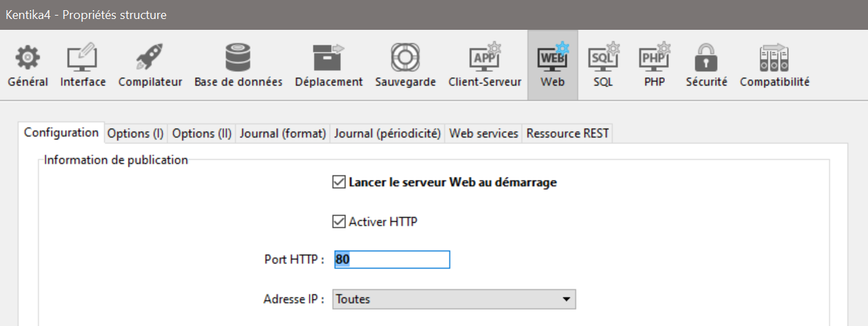This screenshot has height=326, width=868.
Task: Open the Journal (périodicité) tab
Action: coord(388,134)
